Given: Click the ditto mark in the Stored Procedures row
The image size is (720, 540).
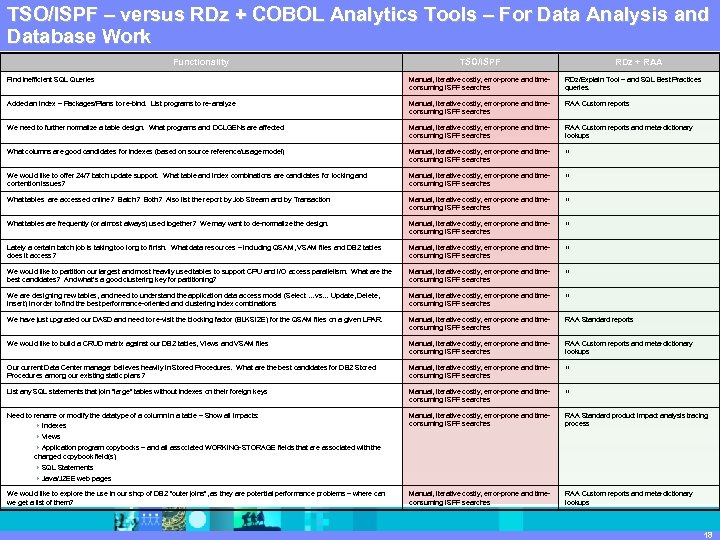Looking at the screenshot, I should pyautogui.click(x=568, y=367).
